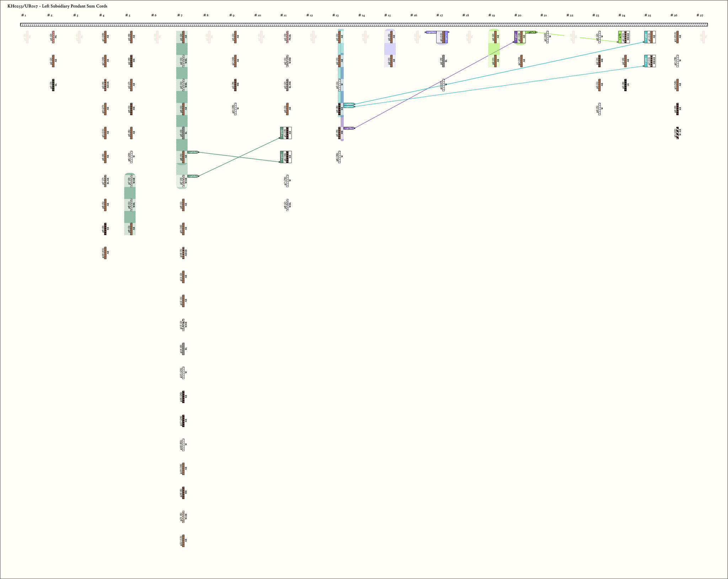Select the p73 violet cord box
Image resolution: width=728 pixels, height=579 pixels.
click(x=446, y=37)
